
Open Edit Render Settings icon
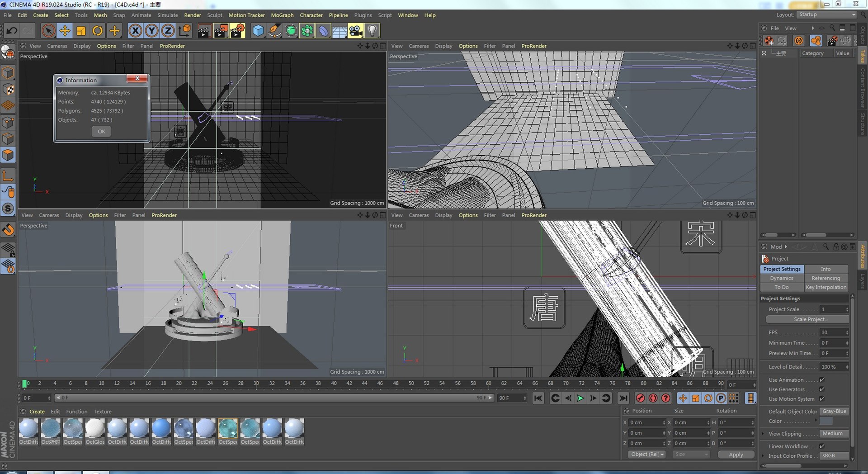237,31
